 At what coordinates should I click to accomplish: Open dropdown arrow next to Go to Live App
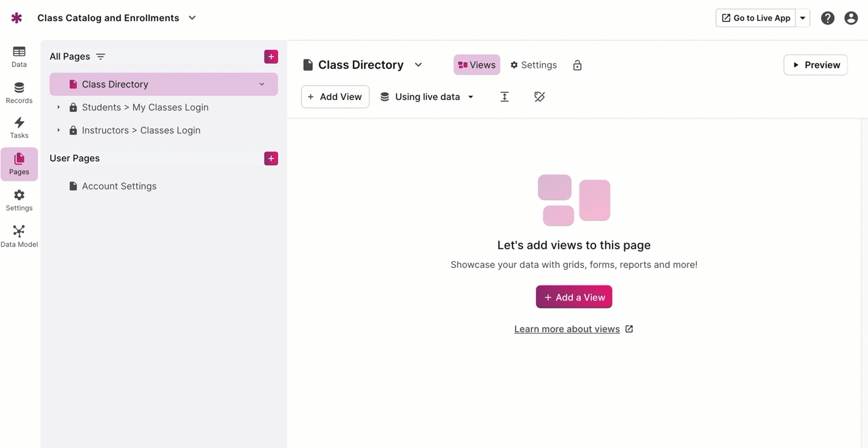coord(803,18)
